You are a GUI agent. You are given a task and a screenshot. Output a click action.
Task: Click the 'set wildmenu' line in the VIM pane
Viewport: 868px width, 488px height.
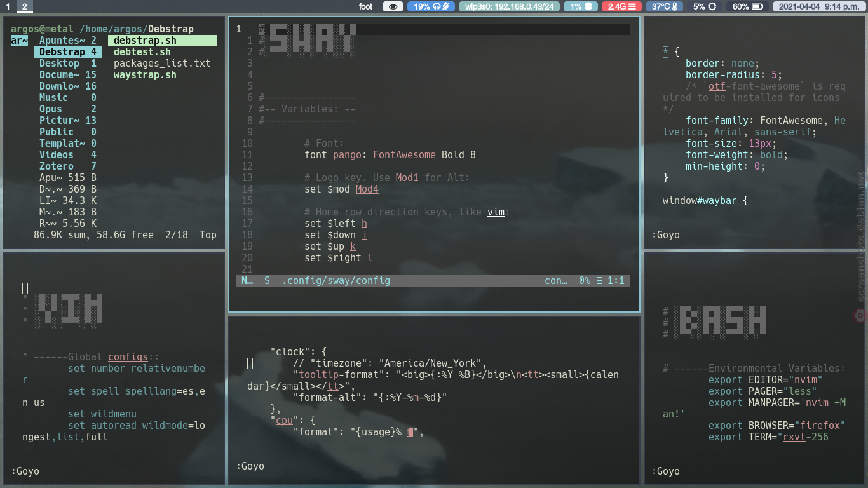coord(102,414)
